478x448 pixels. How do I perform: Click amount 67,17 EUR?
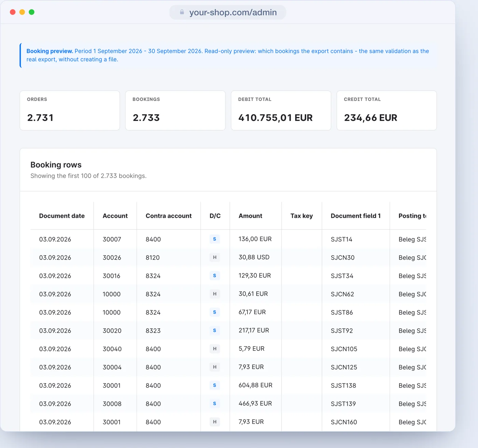(x=252, y=312)
